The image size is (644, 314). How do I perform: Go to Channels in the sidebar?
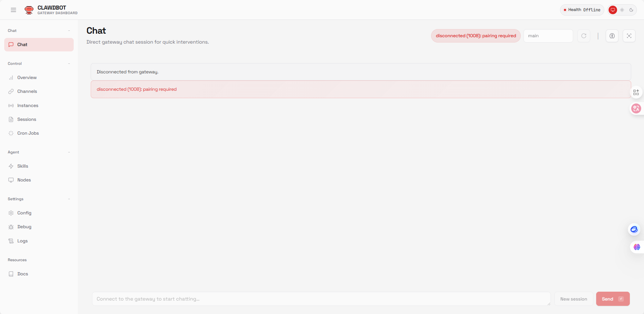pyautogui.click(x=39, y=91)
